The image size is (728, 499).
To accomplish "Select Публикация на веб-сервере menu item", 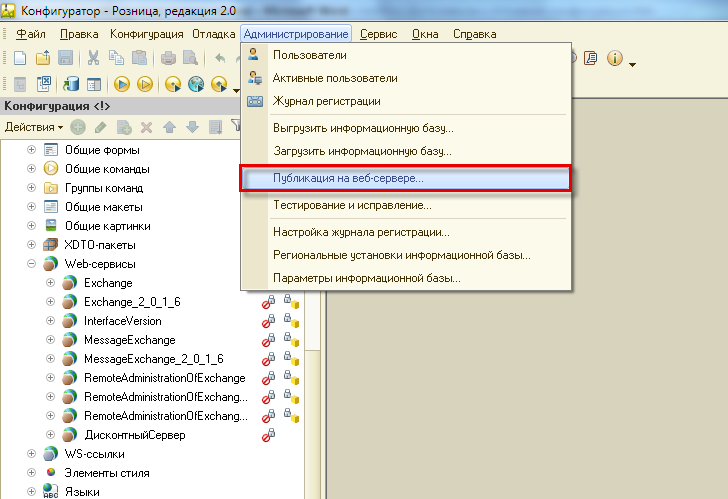I will (348, 178).
